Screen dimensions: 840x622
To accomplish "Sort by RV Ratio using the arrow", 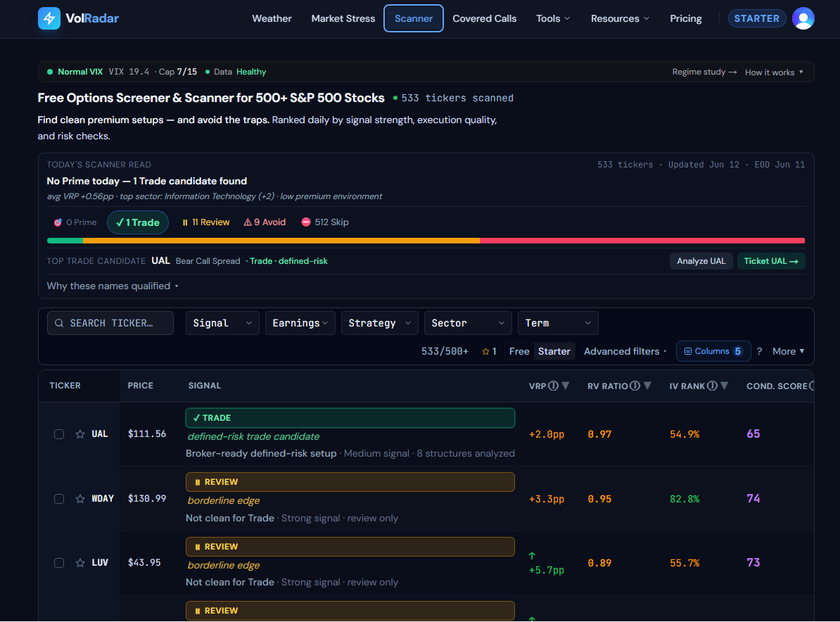I will coord(647,386).
